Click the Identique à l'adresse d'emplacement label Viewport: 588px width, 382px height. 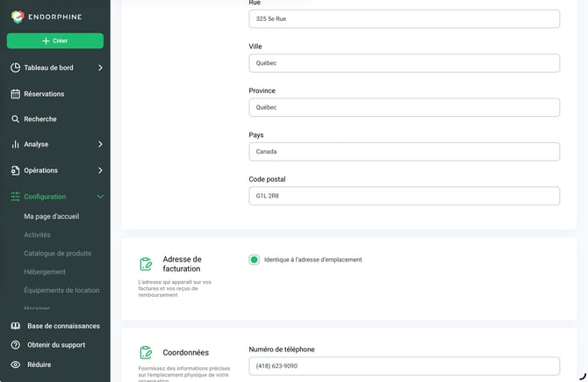pos(313,260)
